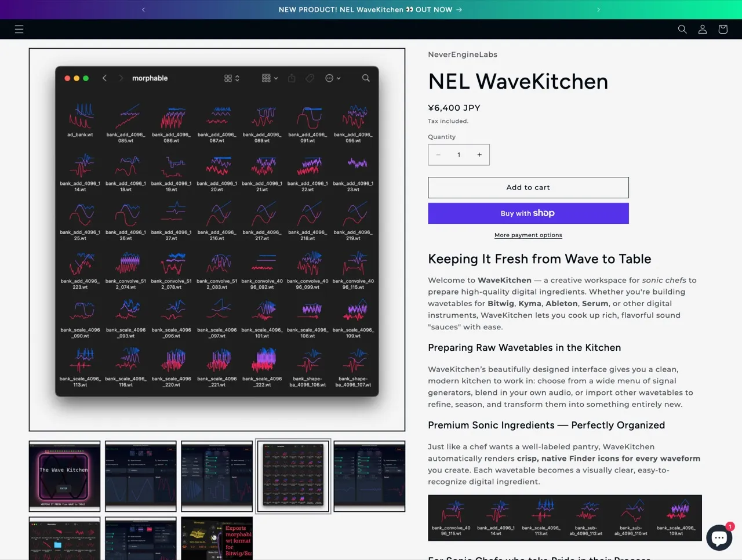Visit the NeverEngineLabs vendor link

coord(462,54)
